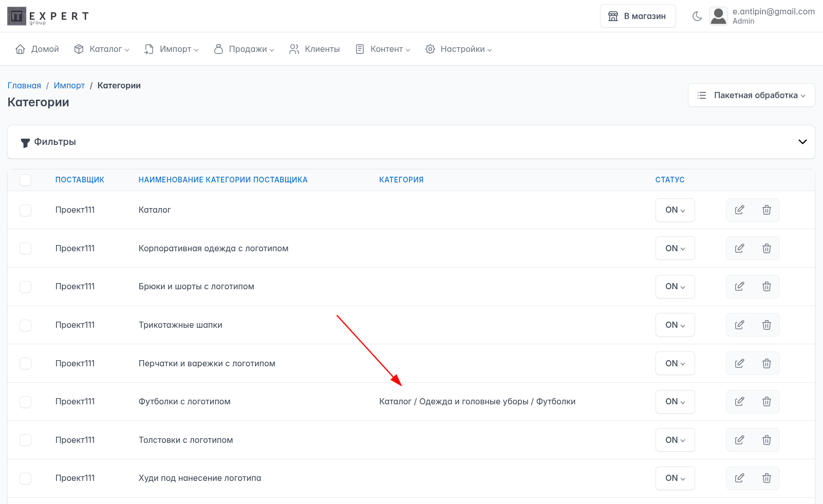Click the Expert group logo
The image size is (823, 504).
point(48,16)
